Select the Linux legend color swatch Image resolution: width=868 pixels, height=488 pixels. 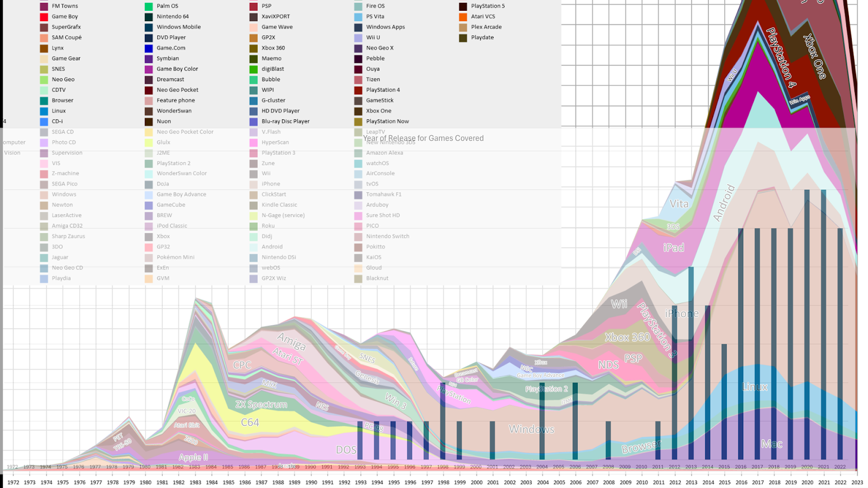[44, 111]
